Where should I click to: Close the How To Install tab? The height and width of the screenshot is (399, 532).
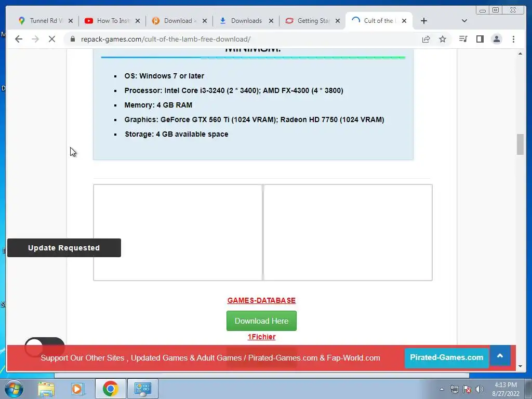[137, 21]
